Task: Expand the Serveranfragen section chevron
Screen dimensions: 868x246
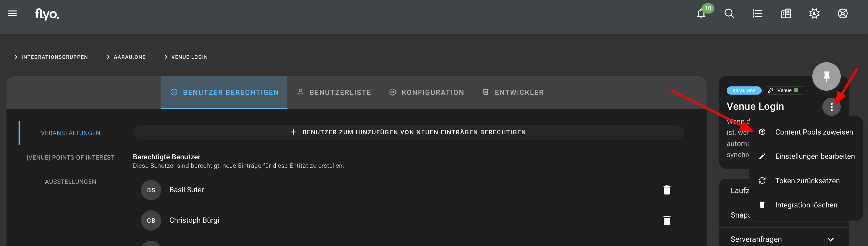Action: pyautogui.click(x=830, y=240)
